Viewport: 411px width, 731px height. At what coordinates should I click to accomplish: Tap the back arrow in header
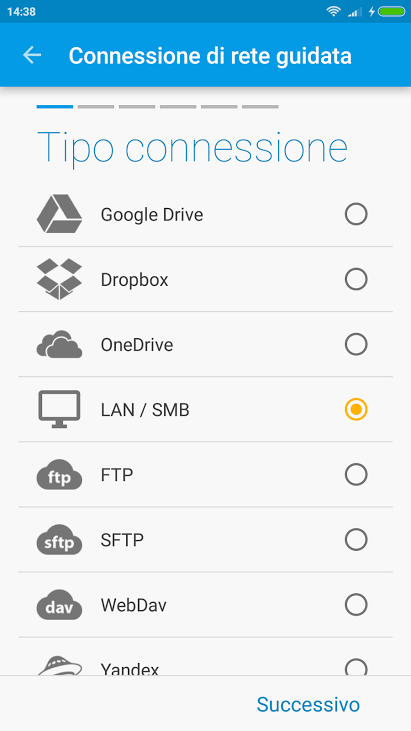(x=32, y=55)
